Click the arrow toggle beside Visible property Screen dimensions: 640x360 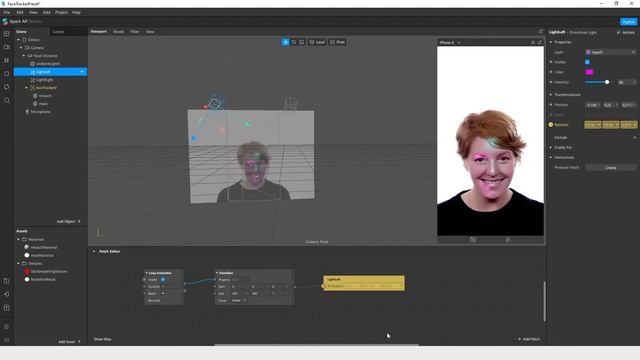[x=551, y=62]
